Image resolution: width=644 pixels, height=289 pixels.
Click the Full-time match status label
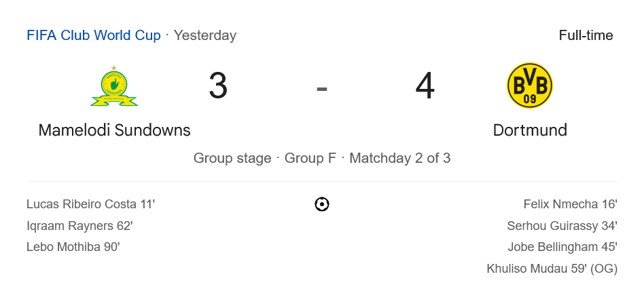pyautogui.click(x=586, y=35)
